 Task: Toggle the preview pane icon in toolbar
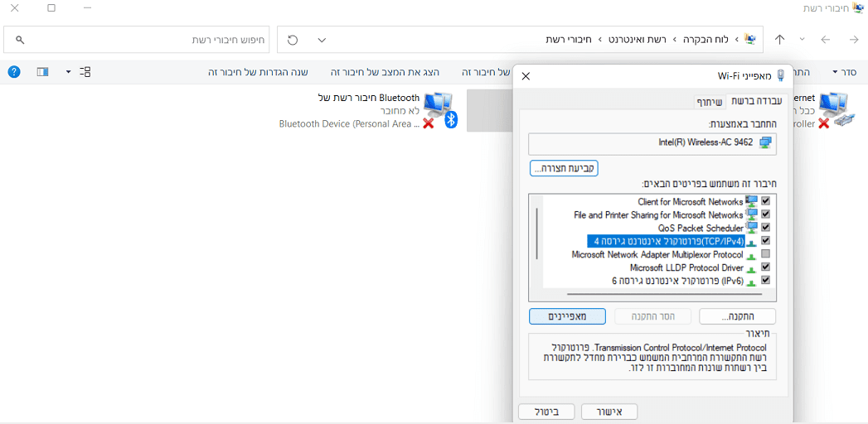[x=42, y=72]
